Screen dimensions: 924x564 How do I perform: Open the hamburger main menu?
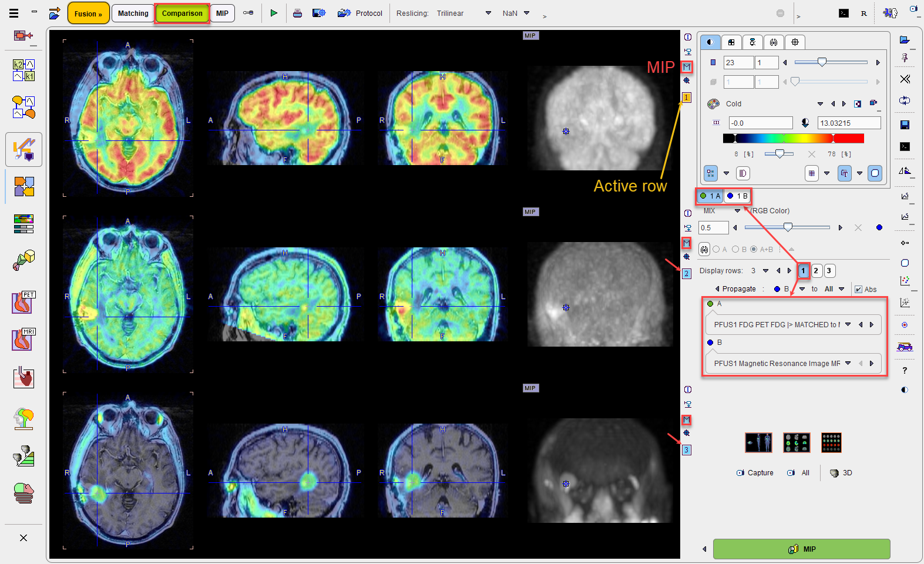tap(14, 13)
